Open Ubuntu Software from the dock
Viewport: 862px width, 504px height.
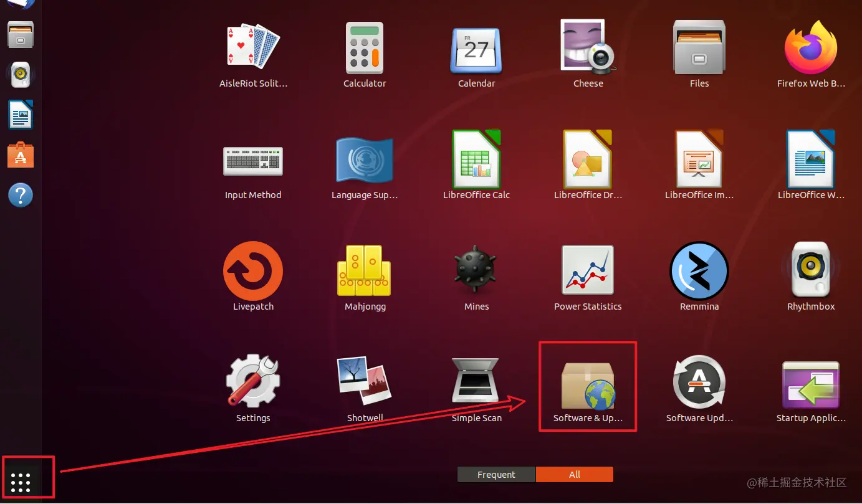pyautogui.click(x=21, y=155)
